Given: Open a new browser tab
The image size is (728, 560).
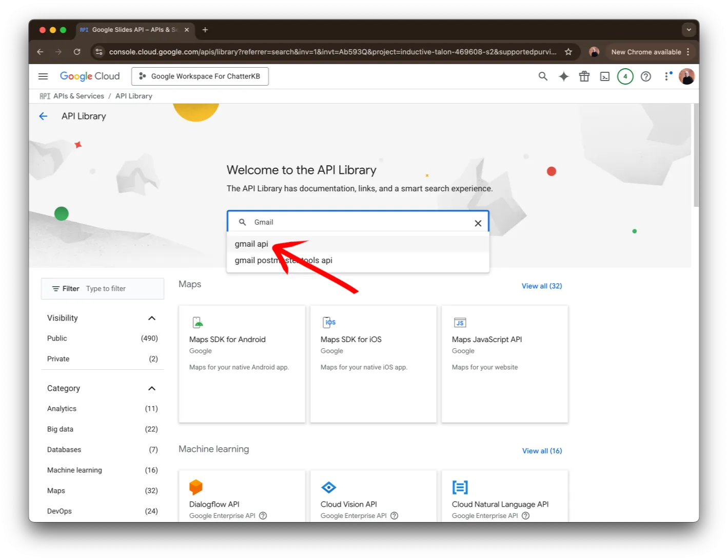Looking at the screenshot, I should click(x=205, y=30).
